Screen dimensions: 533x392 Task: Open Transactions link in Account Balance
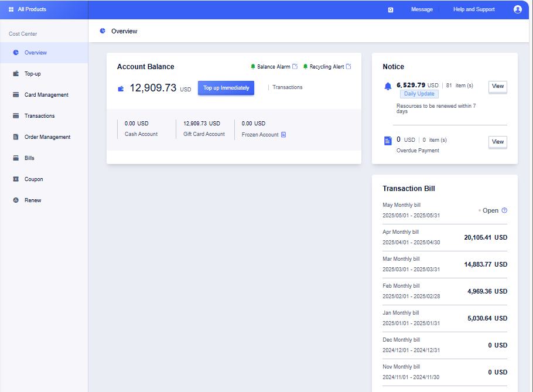tap(287, 87)
